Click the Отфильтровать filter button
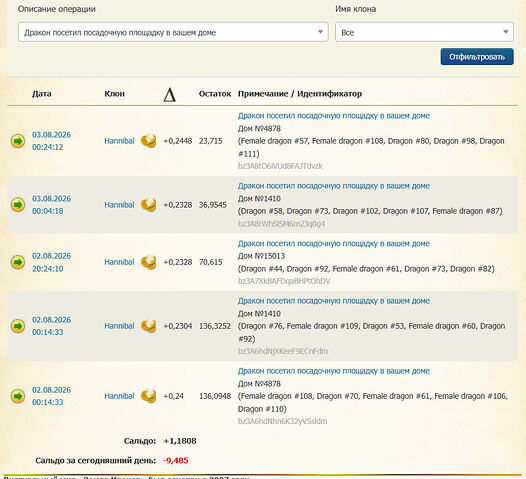Viewport: 526px width, 479px height. [x=477, y=57]
